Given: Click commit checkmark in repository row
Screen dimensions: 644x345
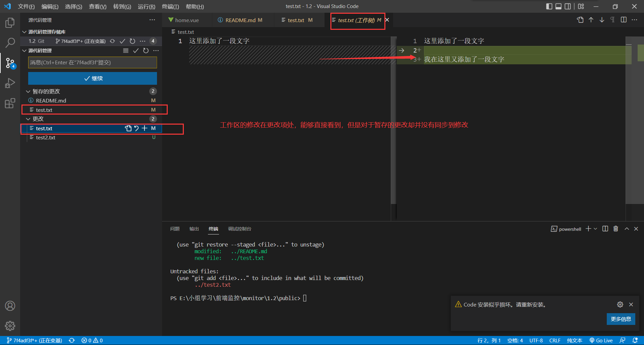Looking at the screenshot, I should (122, 41).
